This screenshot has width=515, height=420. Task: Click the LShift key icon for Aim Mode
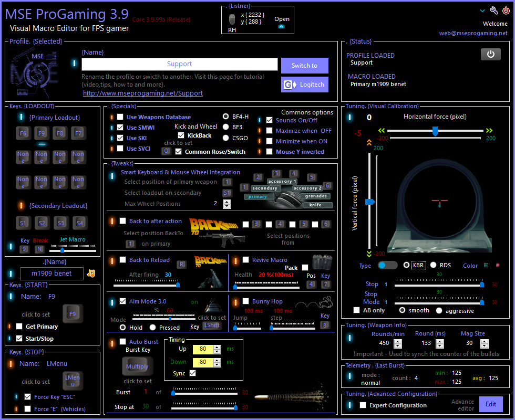pyautogui.click(x=212, y=325)
